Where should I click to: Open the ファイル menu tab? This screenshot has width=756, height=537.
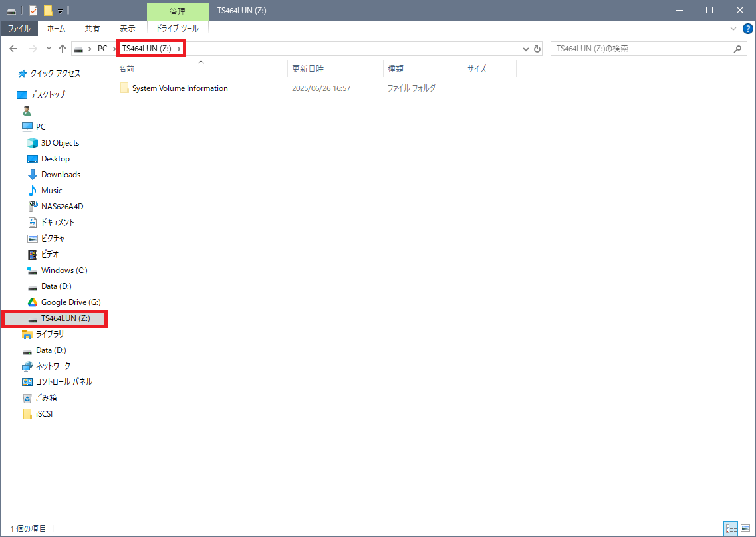[19, 29]
